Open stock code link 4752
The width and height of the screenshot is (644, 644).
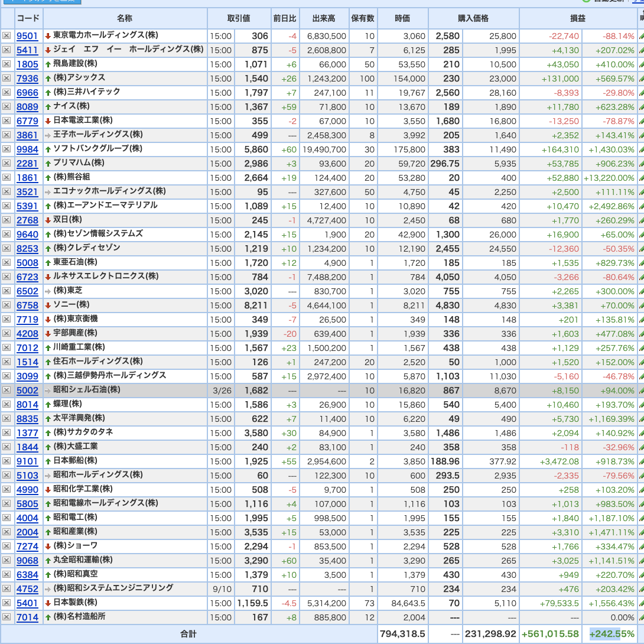[27, 589]
